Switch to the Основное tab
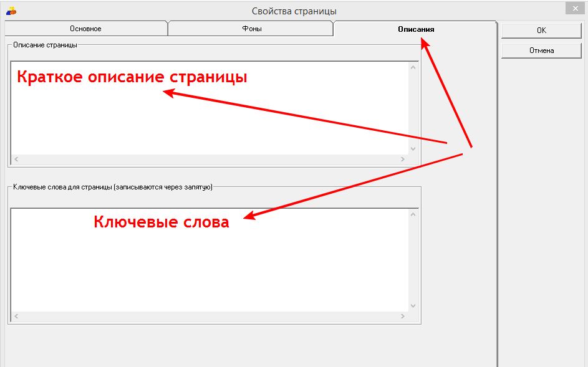Viewport: 588px width, 367px height. pos(85,29)
